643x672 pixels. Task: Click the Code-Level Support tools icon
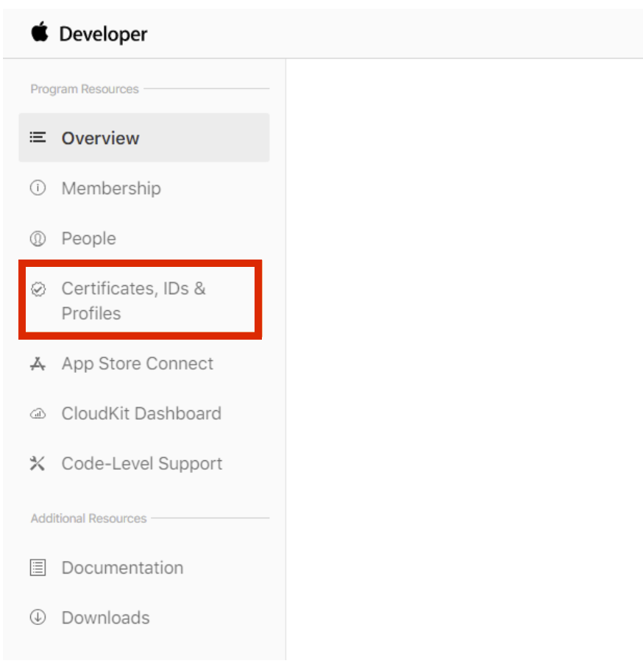[x=38, y=464]
